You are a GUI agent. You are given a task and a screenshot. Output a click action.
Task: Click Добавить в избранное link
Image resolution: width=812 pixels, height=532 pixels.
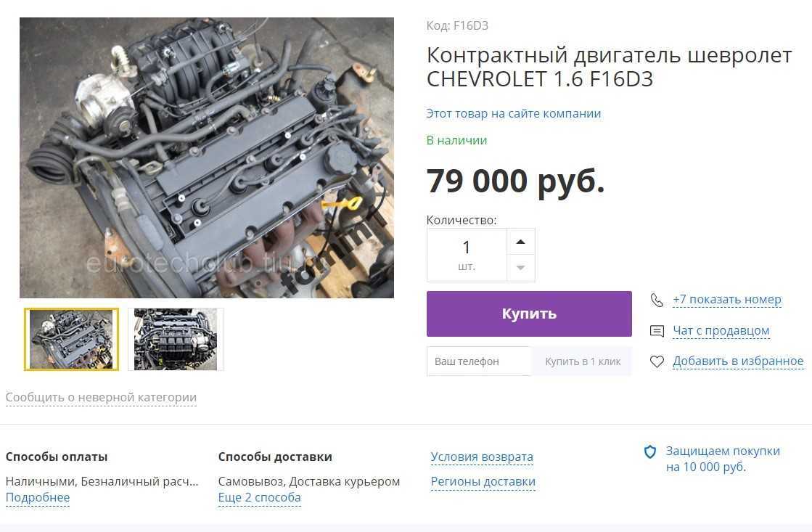(738, 361)
